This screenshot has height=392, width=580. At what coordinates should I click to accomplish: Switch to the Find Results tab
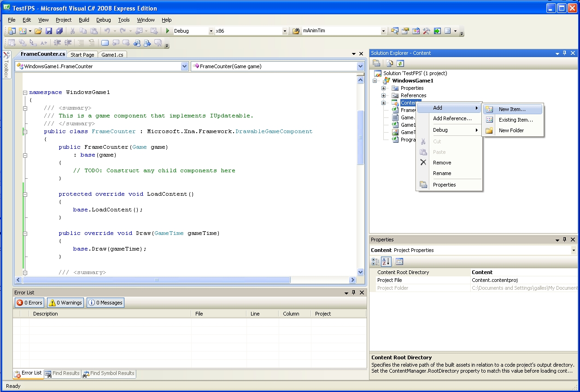tap(62, 374)
